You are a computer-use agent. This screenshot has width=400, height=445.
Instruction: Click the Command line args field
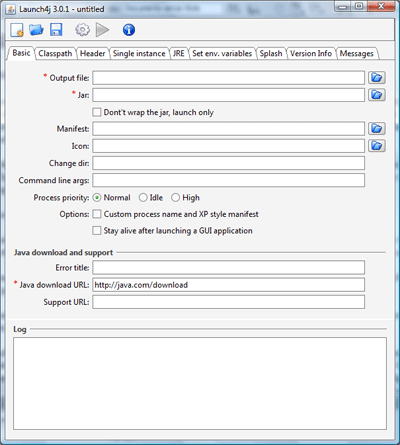pos(229,180)
